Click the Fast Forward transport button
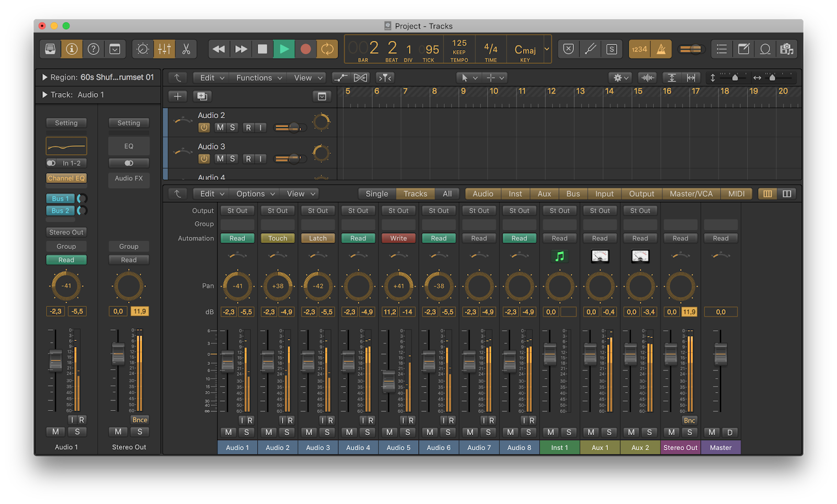The image size is (837, 504). [x=241, y=49]
